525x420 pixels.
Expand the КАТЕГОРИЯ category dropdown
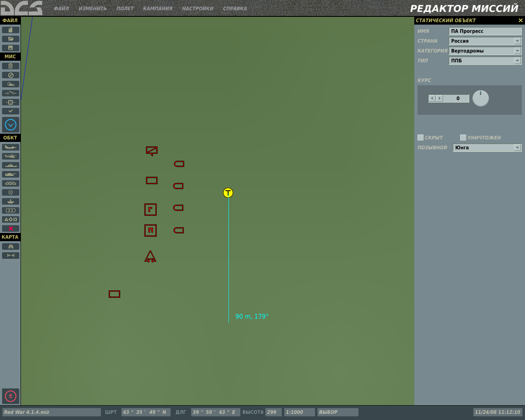517,51
